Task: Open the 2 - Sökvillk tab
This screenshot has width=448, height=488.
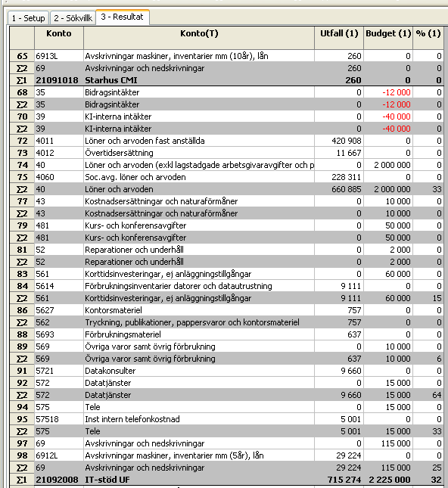Action: [73, 18]
